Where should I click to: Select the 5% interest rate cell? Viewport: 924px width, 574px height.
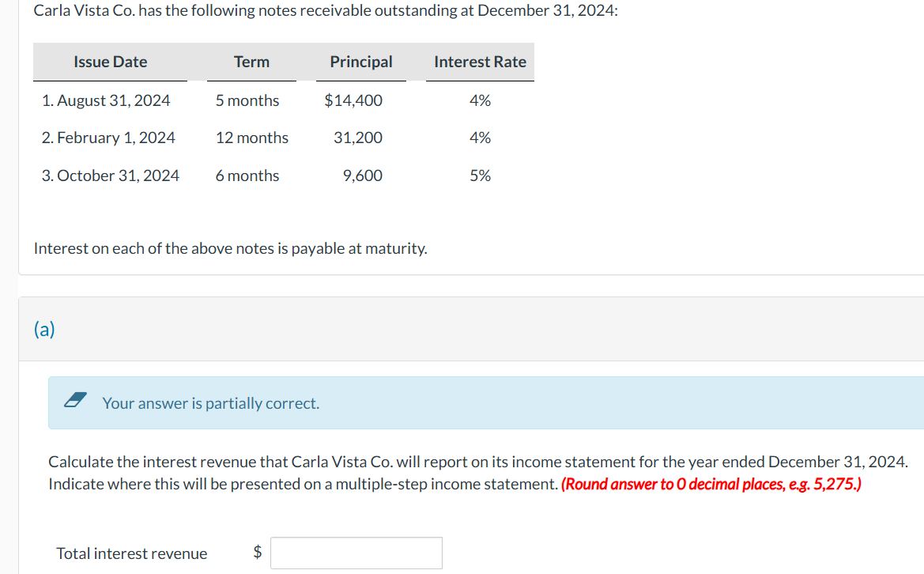481,175
